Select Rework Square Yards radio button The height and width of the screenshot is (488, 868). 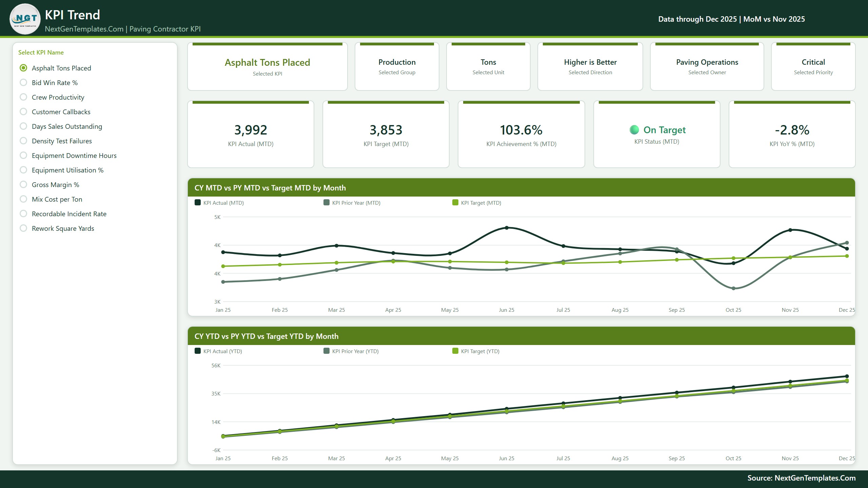[23, 228]
